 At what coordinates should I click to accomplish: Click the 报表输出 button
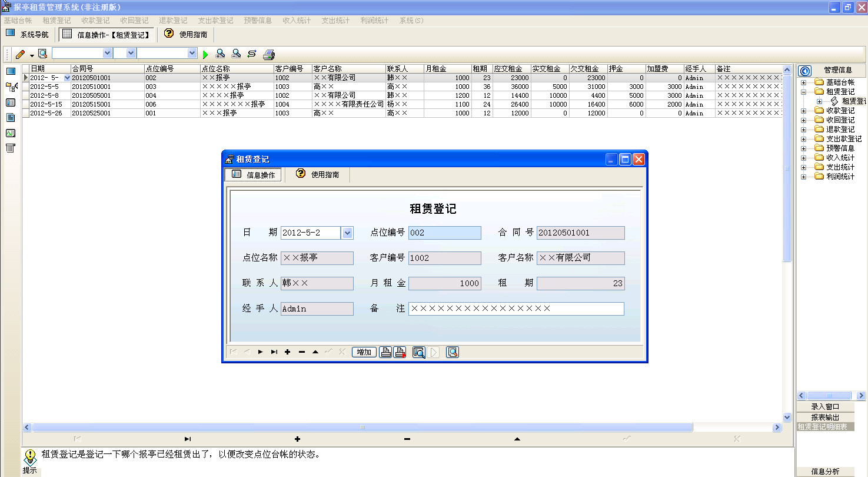tap(825, 417)
